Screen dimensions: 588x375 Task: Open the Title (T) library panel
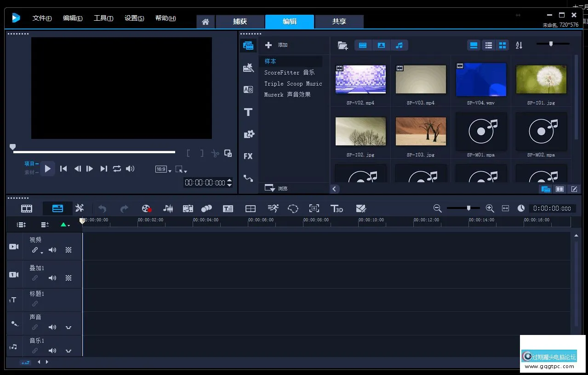tap(248, 112)
